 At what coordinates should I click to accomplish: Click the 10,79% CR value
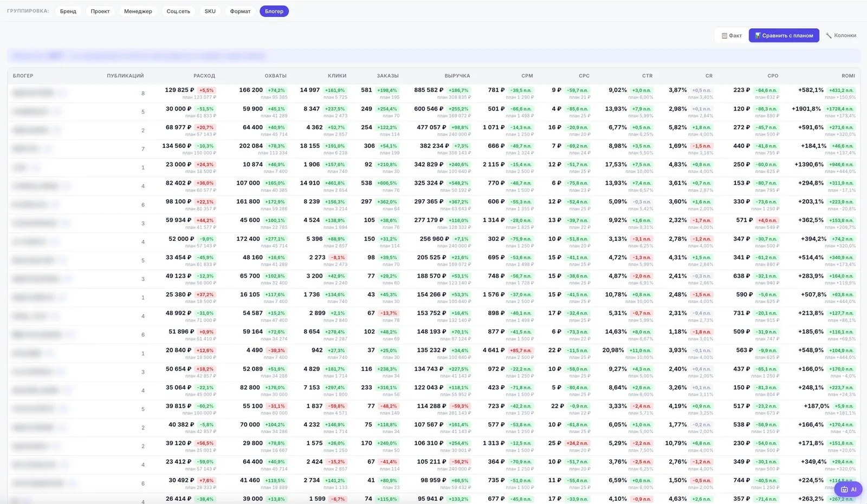tap(676, 443)
